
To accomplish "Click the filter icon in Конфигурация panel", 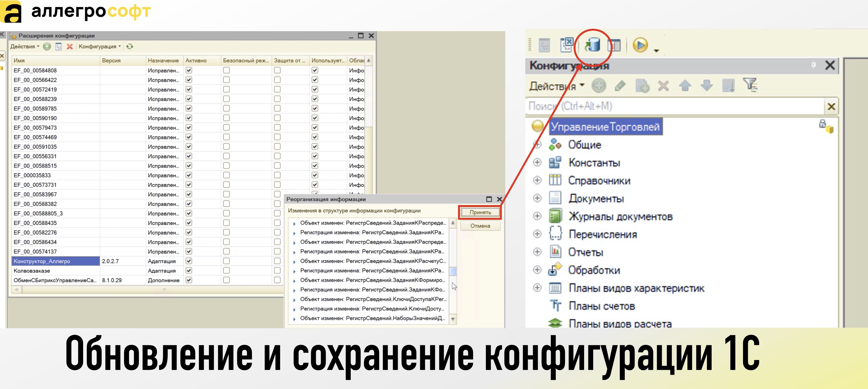I will (x=750, y=85).
